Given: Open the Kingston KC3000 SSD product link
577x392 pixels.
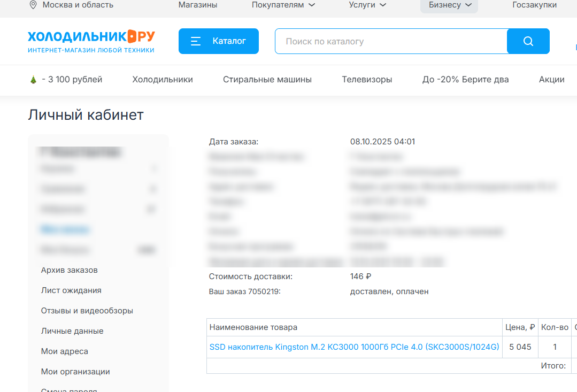Looking at the screenshot, I should pos(354,347).
